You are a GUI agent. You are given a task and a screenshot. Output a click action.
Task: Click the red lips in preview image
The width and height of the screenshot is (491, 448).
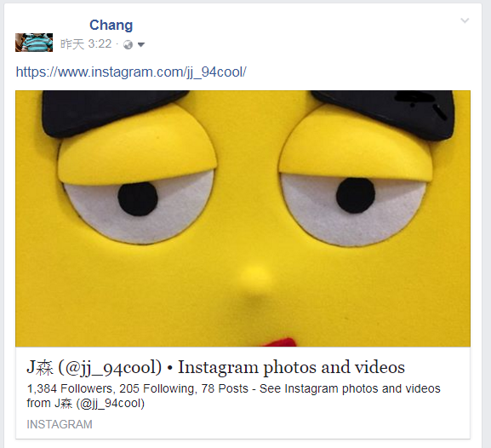(x=278, y=342)
